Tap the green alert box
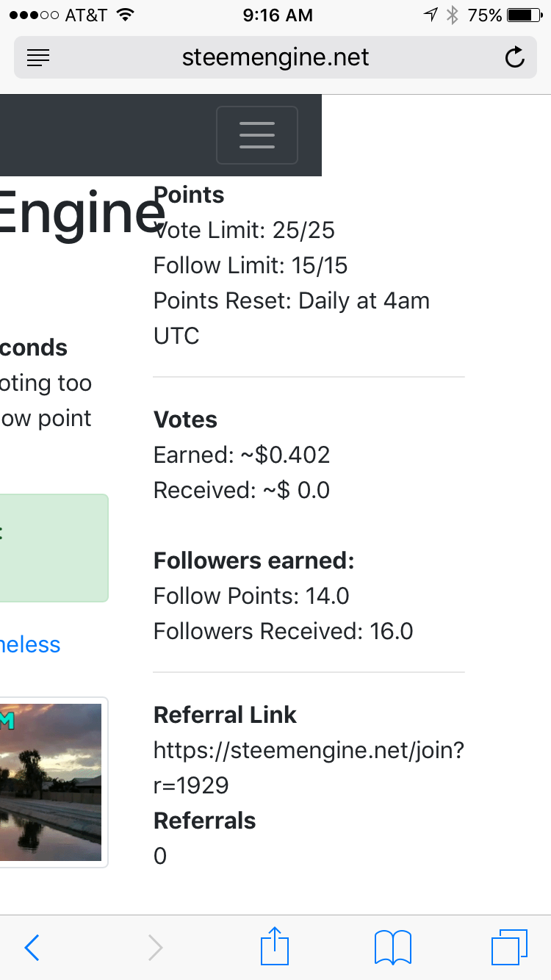This screenshot has width=551, height=980. 54,548
